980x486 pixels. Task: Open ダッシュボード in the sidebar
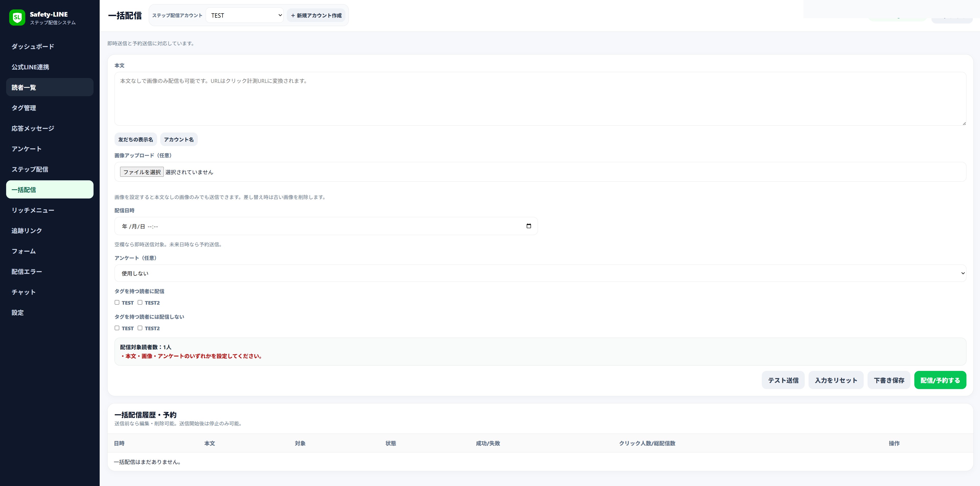coord(50,47)
